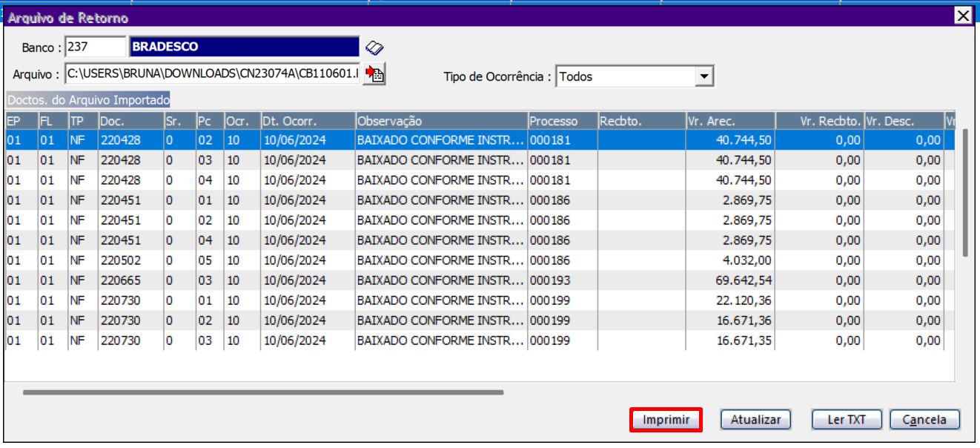Click the Vr. Arec. column header

(729, 121)
